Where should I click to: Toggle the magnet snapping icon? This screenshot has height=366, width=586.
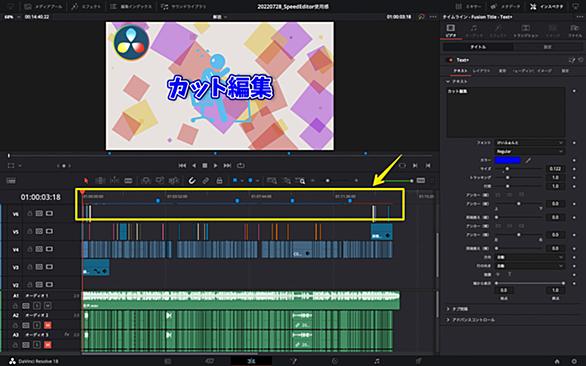(x=192, y=181)
